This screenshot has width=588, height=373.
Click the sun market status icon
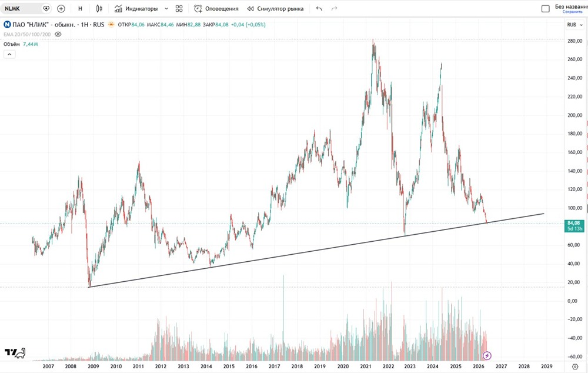click(x=111, y=24)
